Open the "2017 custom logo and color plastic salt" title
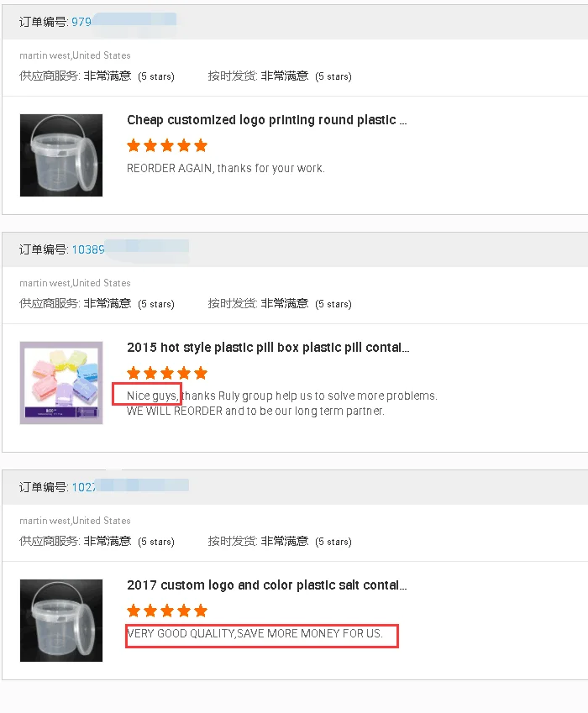 pyautogui.click(x=266, y=585)
